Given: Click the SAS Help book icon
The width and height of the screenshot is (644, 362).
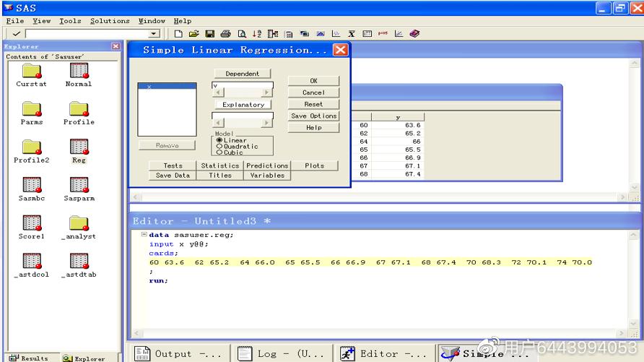Looking at the screenshot, I should [x=414, y=34].
